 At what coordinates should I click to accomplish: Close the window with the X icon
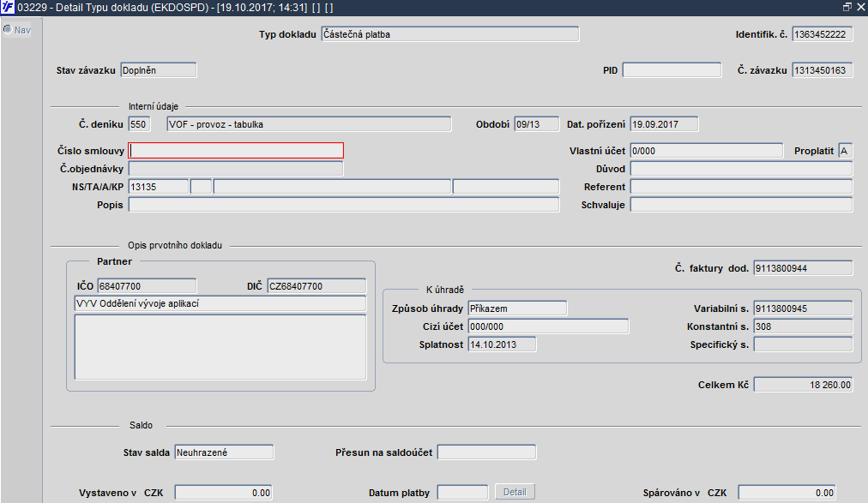pyautogui.click(x=861, y=7)
